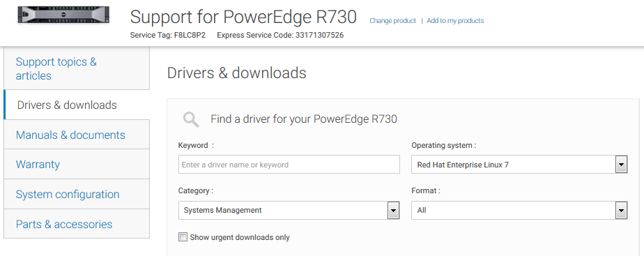Click Add to my products link
This screenshot has height=256, width=644.
tap(455, 20)
